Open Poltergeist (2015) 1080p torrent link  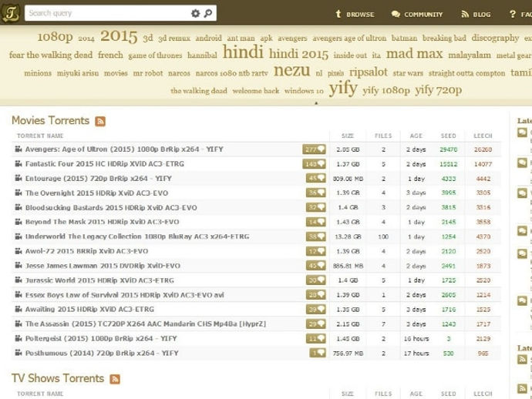click(101, 338)
